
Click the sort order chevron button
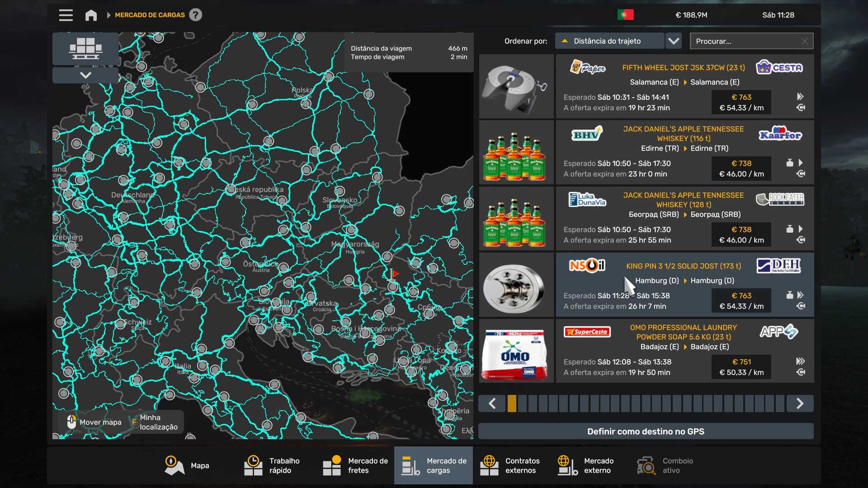pyautogui.click(x=674, y=41)
